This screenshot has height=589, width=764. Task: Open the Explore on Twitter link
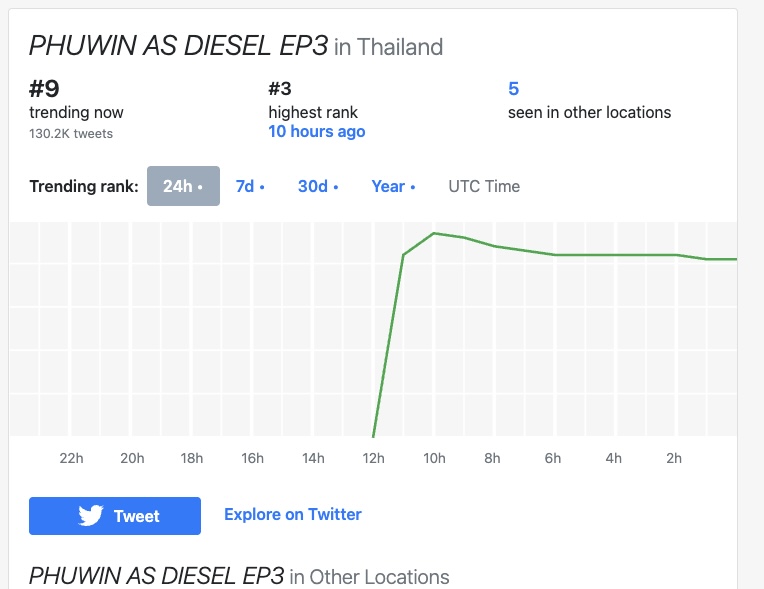tap(293, 514)
